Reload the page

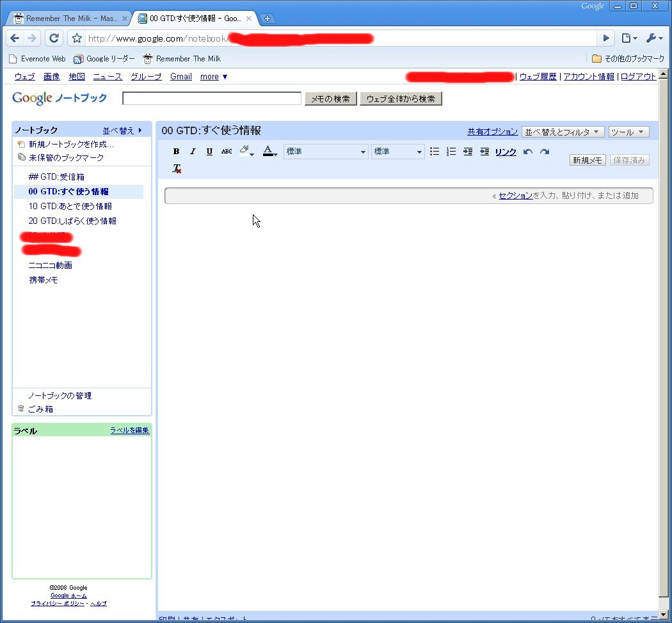[54, 38]
